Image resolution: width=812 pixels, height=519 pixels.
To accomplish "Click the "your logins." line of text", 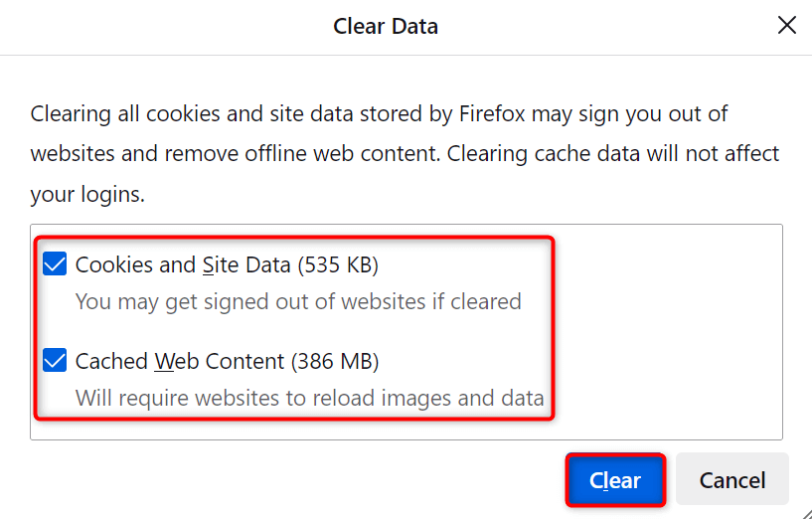I will (87, 195).
